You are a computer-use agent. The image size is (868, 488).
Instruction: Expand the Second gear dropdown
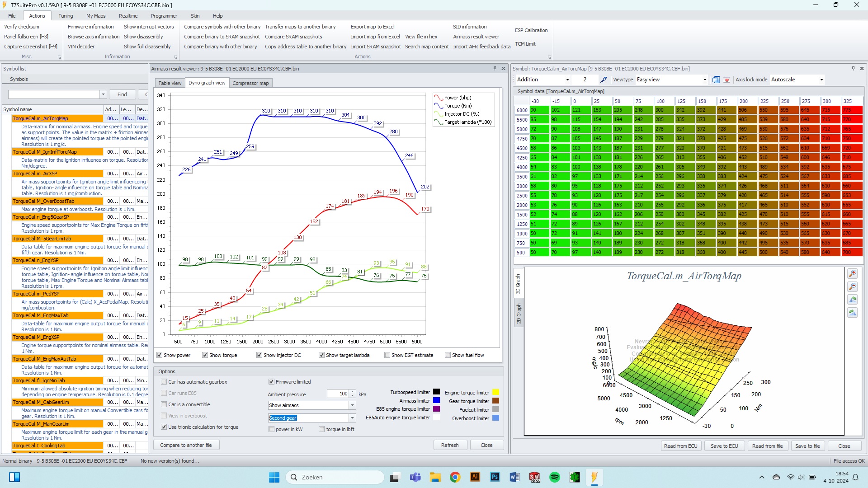352,418
